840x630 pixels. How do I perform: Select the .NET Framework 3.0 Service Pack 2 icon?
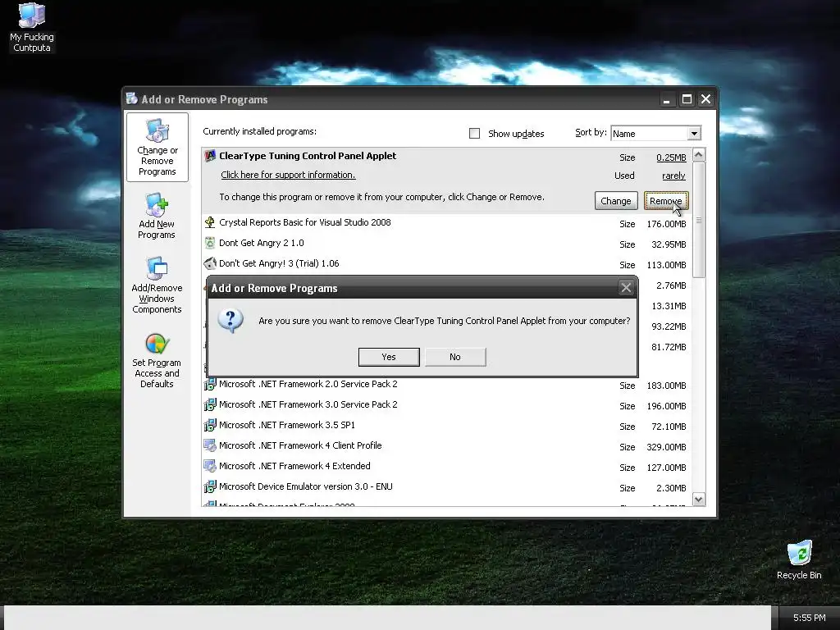[210, 404]
